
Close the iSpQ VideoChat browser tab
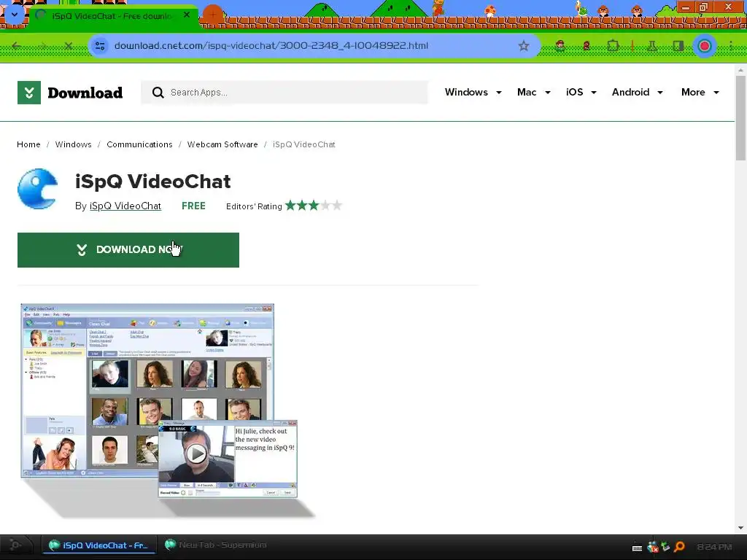187,15
